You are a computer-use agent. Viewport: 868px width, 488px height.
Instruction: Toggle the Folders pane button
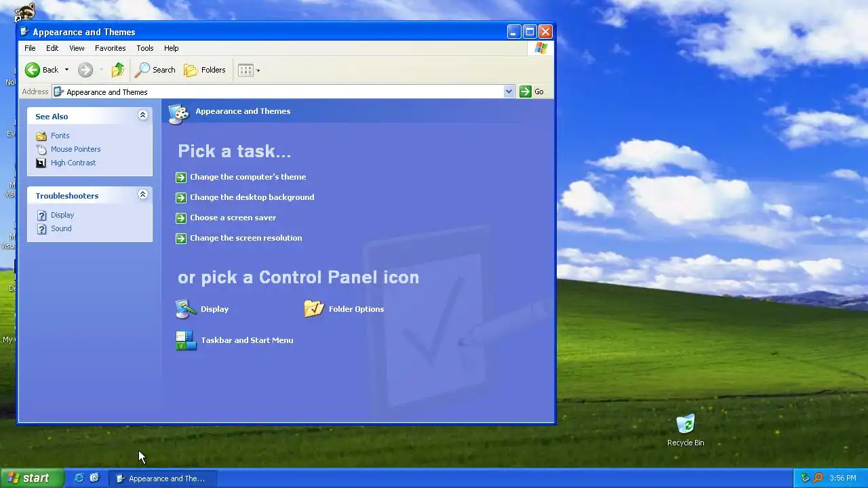coord(205,70)
